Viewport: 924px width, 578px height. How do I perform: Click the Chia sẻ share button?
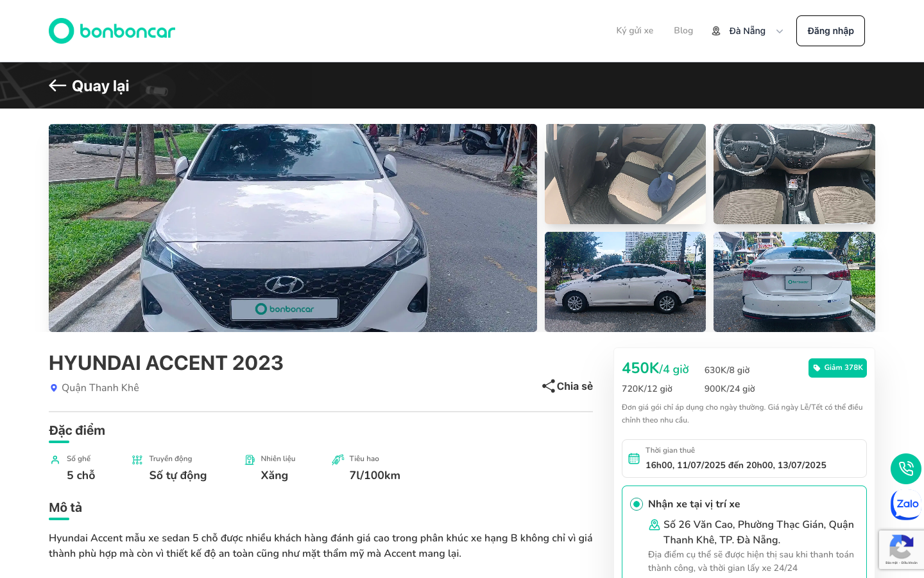[x=567, y=386]
